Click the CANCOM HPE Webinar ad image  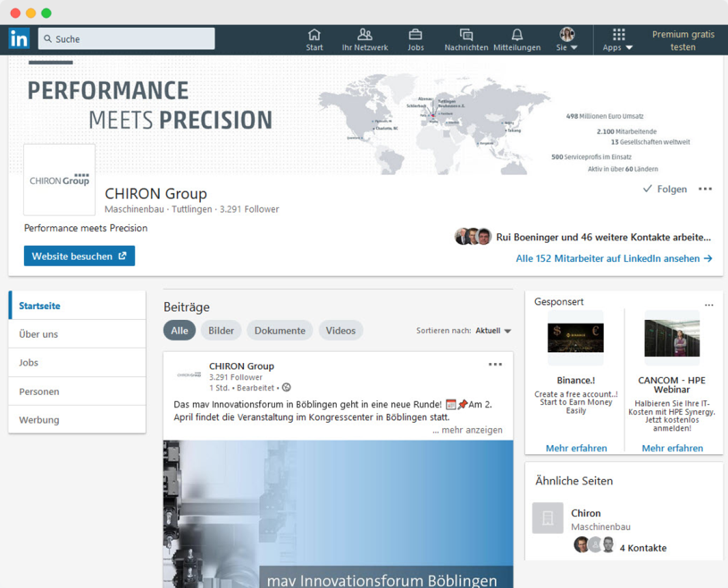tap(672, 338)
